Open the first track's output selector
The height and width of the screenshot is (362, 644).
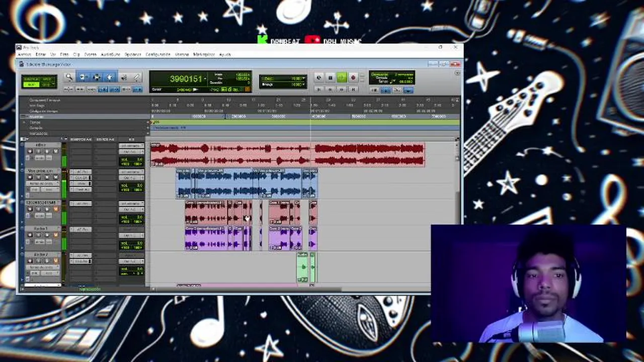point(131,152)
